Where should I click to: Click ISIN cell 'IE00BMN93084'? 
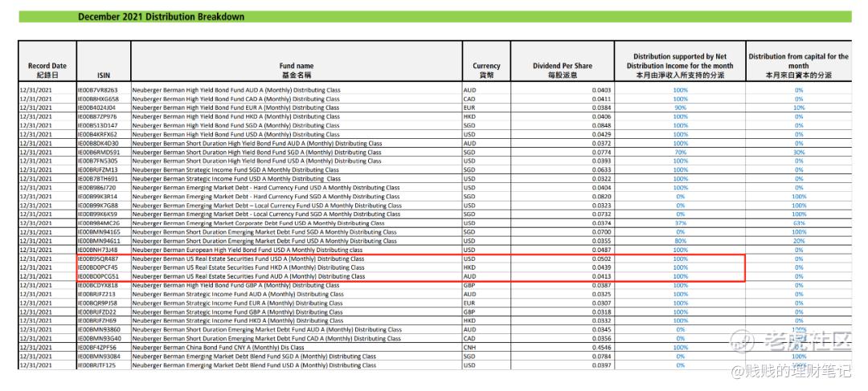coord(99,356)
